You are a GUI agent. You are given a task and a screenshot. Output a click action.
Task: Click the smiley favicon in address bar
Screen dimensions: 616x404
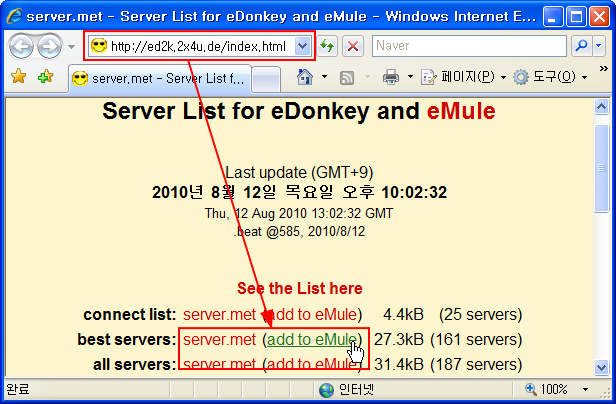(99, 46)
